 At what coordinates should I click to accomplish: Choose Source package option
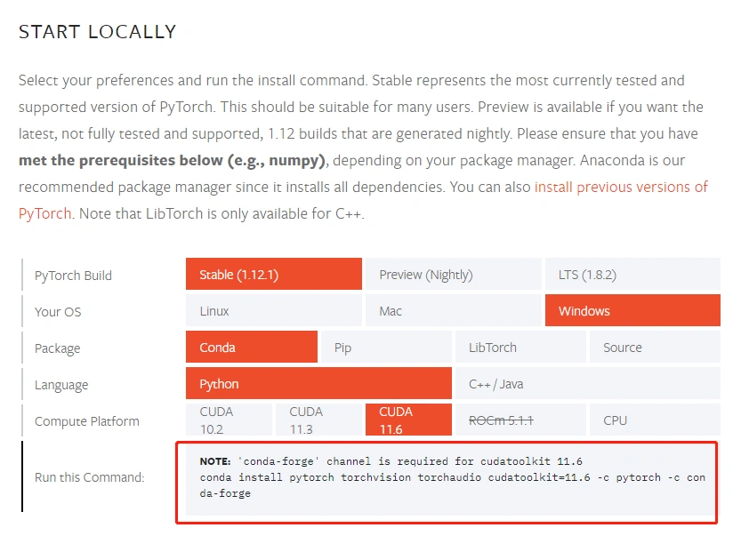655,347
